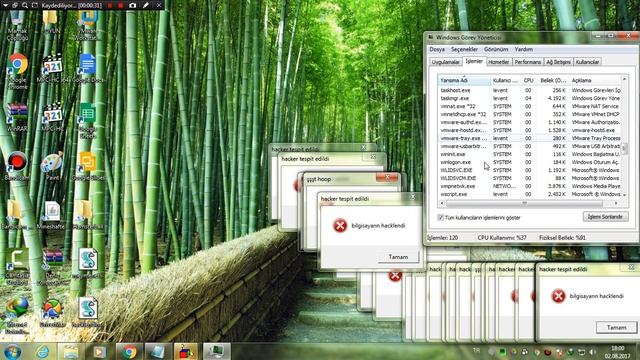
Task: Select the wininit.exe process row
Action: pyautogui.click(x=529, y=154)
